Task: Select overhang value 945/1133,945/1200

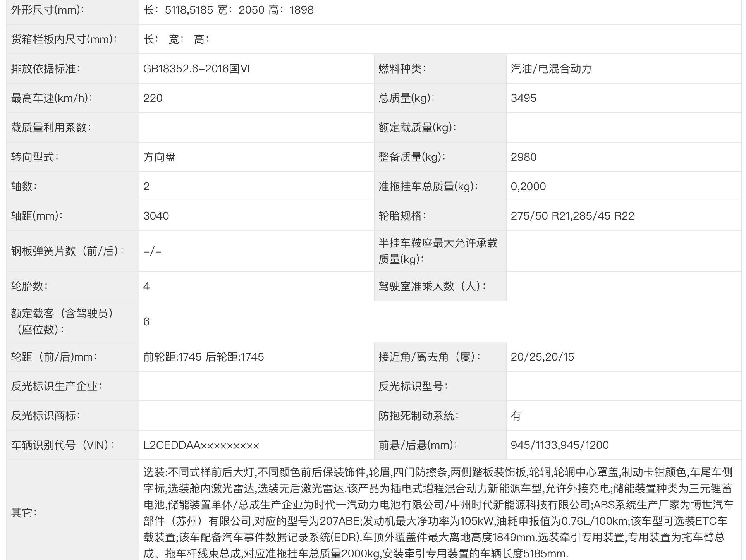Action: click(x=560, y=445)
